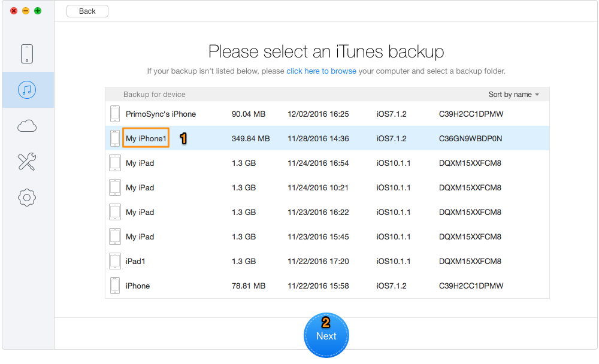
Task: Click the iPad icon on the 11/24/2016 10:21 row
Action: (x=115, y=187)
